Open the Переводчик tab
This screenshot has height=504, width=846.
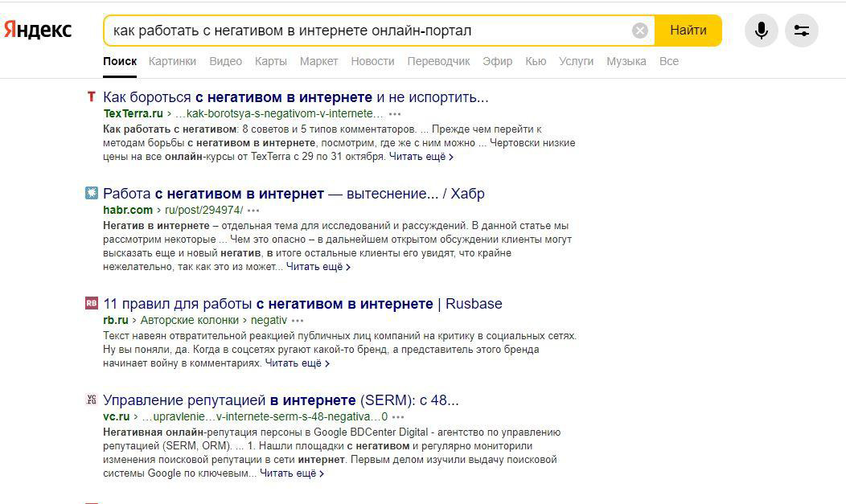(438, 61)
